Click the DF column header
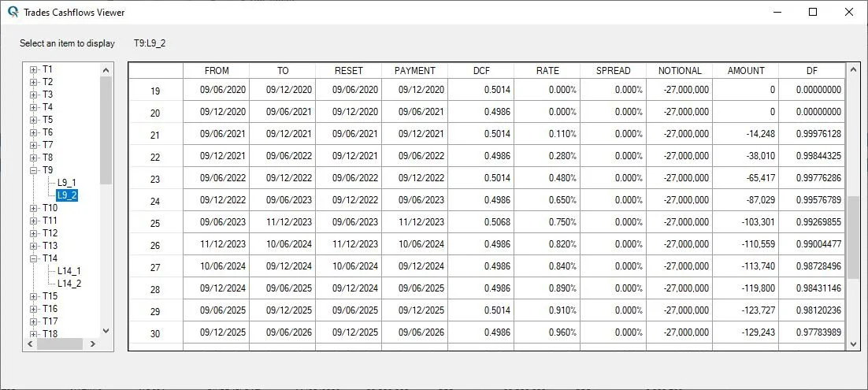 (x=812, y=71)
